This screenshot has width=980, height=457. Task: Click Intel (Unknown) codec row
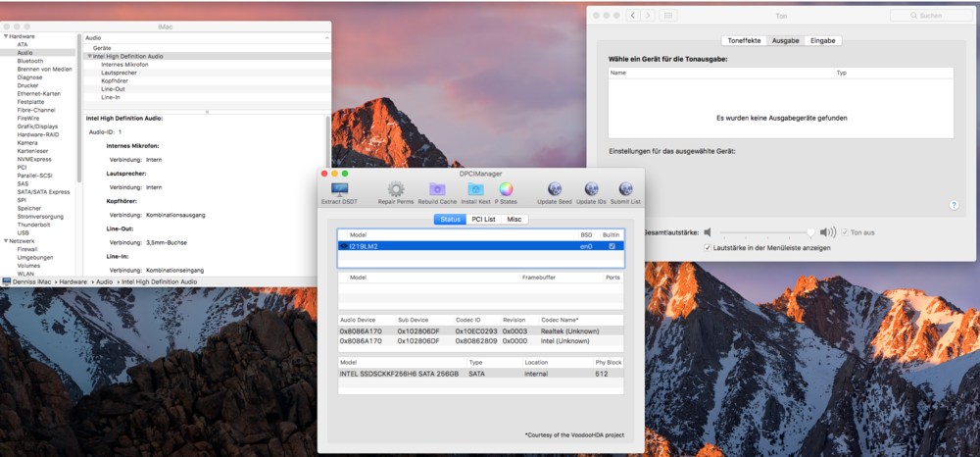point(480,340)
